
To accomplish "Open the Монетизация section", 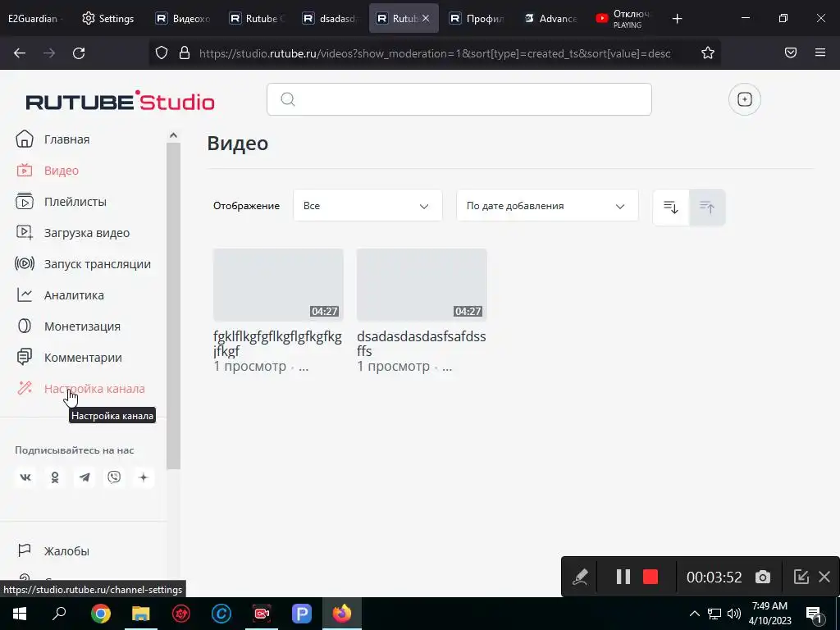I will [x=67, y=326].
